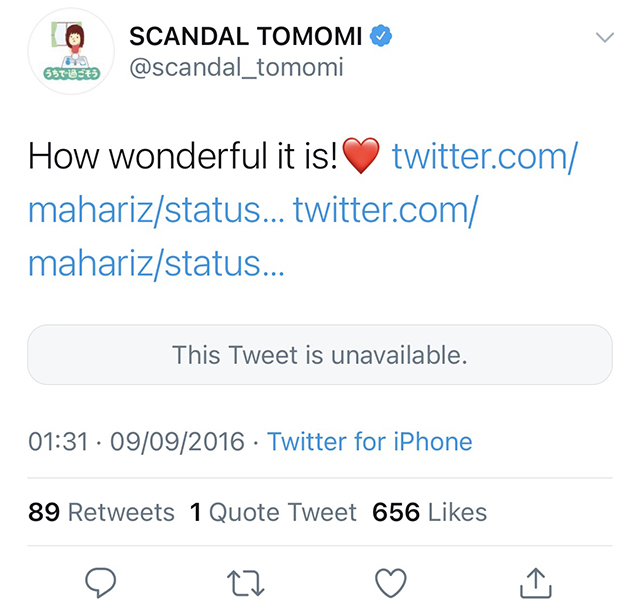640x612 pixels.
Task: Click the "This Tweet is unavailable." box
Action: click(320, 354)
